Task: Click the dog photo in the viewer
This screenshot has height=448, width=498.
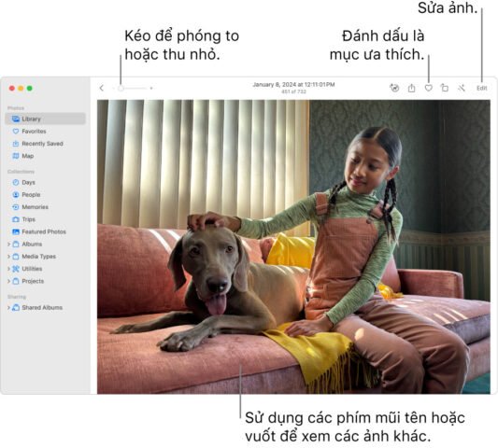Action: click(293, 246)
